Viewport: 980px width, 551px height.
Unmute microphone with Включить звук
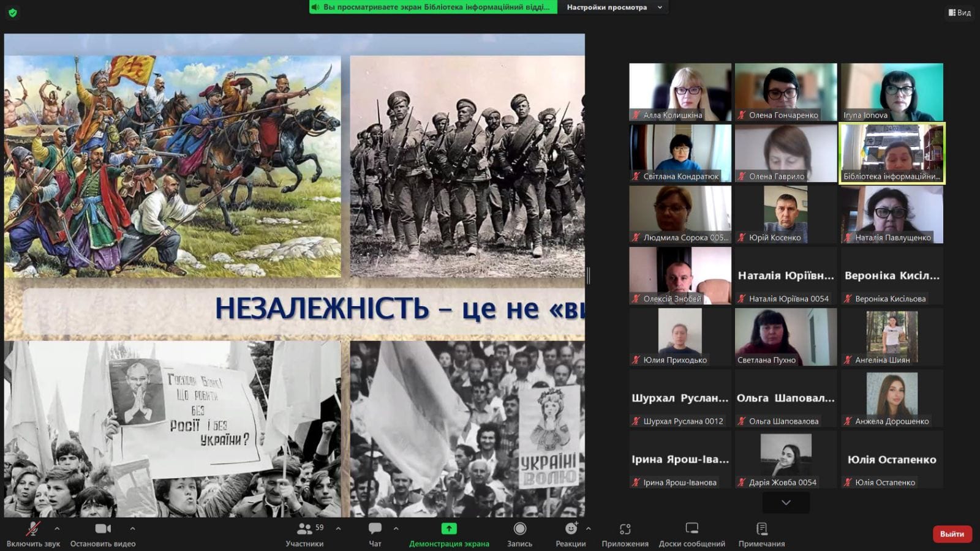click(33, 534)
